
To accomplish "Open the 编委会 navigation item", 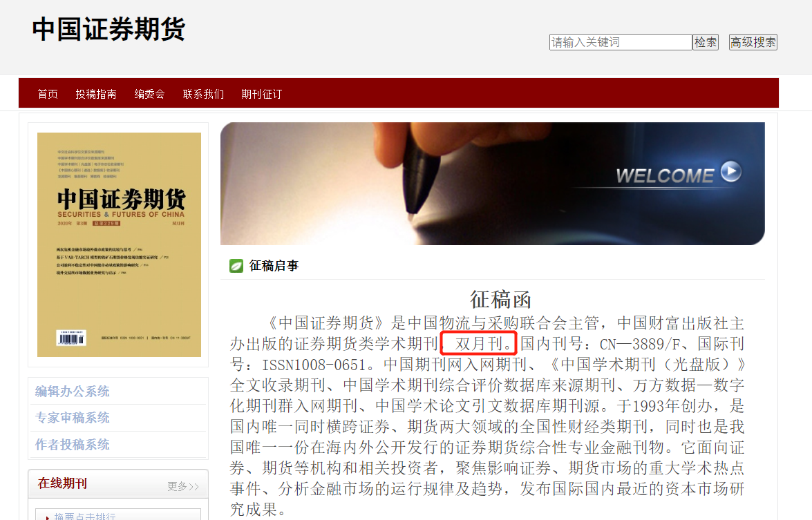I will [150, 94].
